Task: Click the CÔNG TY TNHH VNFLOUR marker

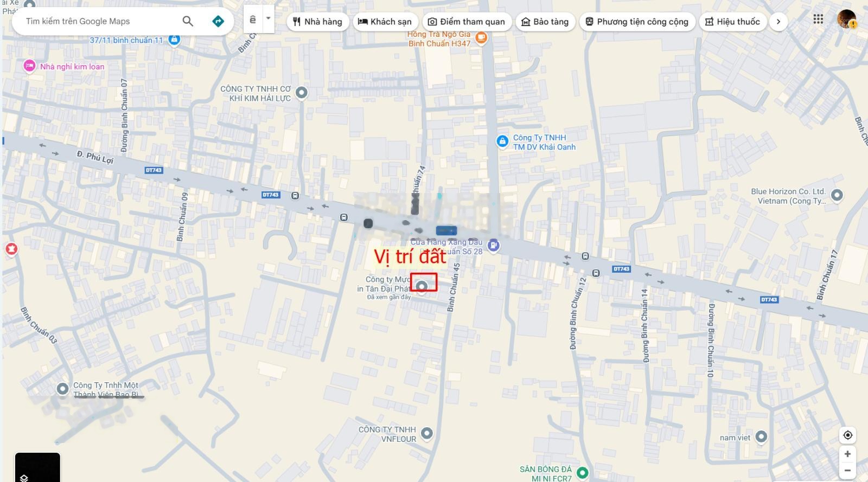Action: 427,433
